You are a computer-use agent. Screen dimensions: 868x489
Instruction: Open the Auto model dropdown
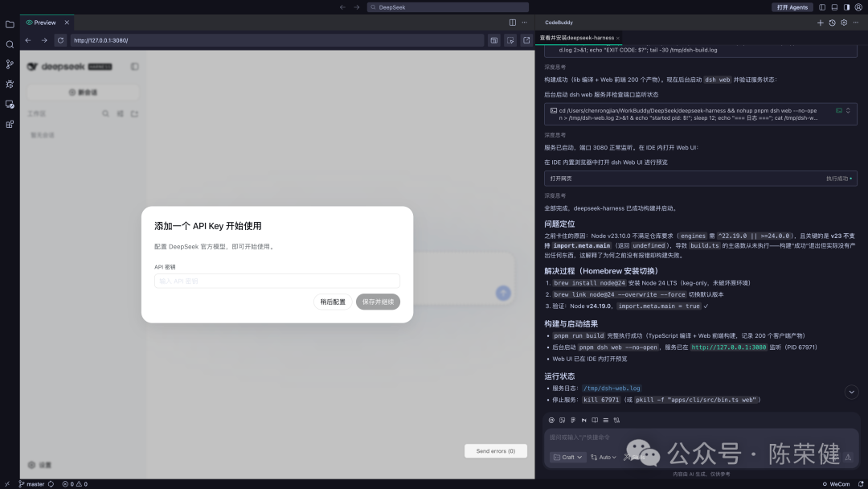(604, 458)
